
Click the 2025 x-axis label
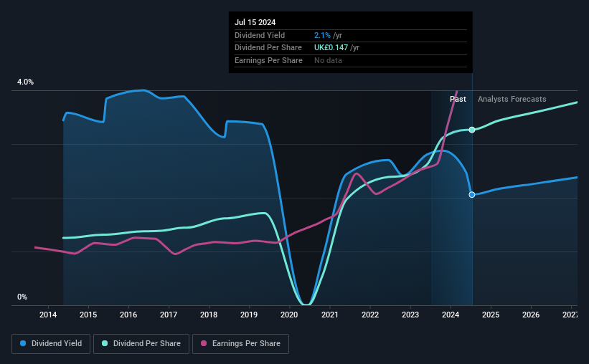tap(491, 315)
